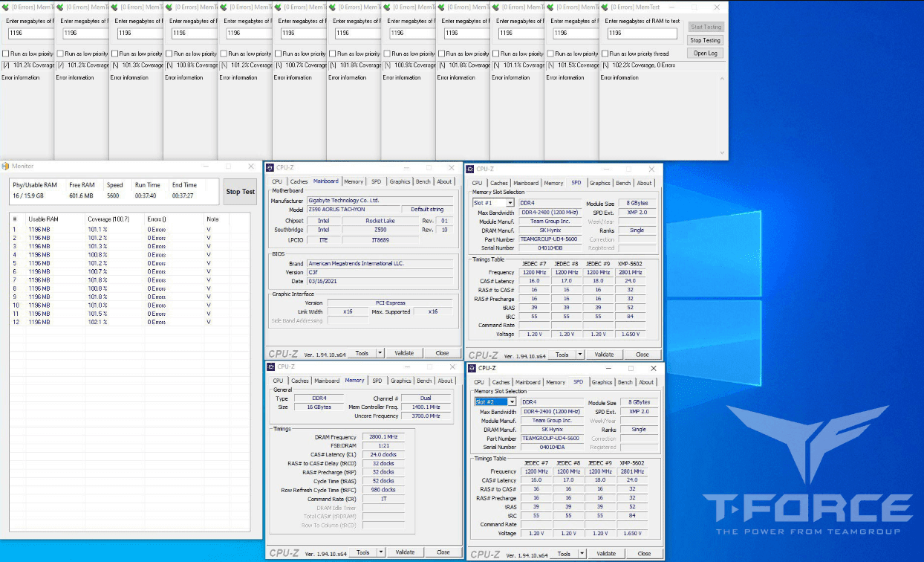Click the CPU-Z icon on the Slot #2 SPD window
Image resolution: width=924 pixels, height=562 pixels.
tap(472, 367)
